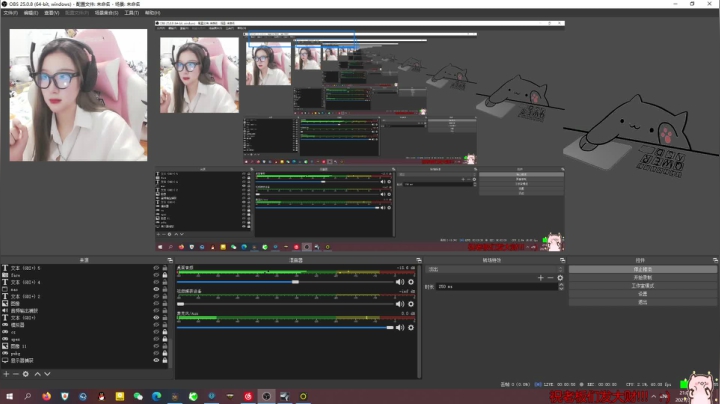Image resolution: width=720 pixels, height=404 pixels.
Task: Open 麦克风/Aux mixer gear settings
Action: (x=411, y=327)
